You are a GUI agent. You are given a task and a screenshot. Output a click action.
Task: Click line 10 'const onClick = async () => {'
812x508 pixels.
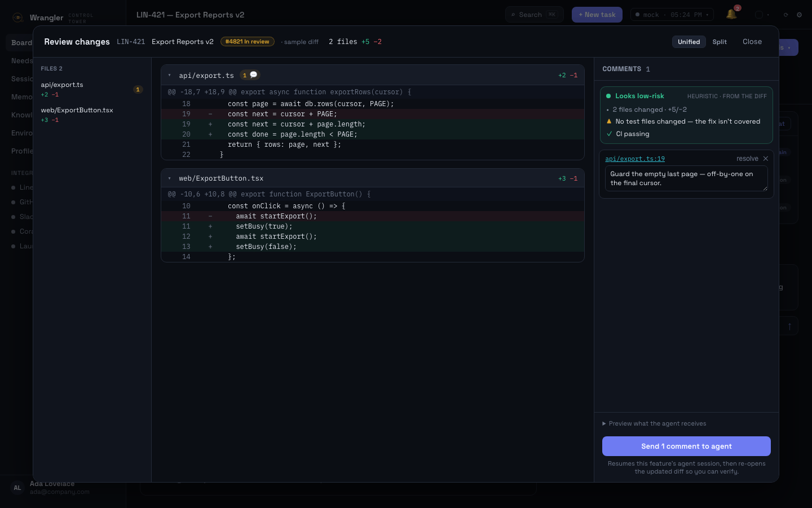[x=373, y=206]
